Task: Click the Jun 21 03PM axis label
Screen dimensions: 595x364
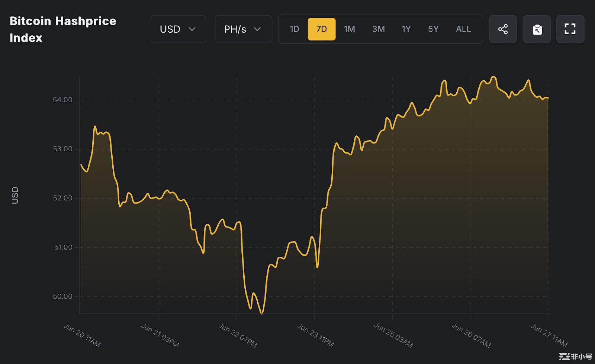Action: (x=160, y=335)
